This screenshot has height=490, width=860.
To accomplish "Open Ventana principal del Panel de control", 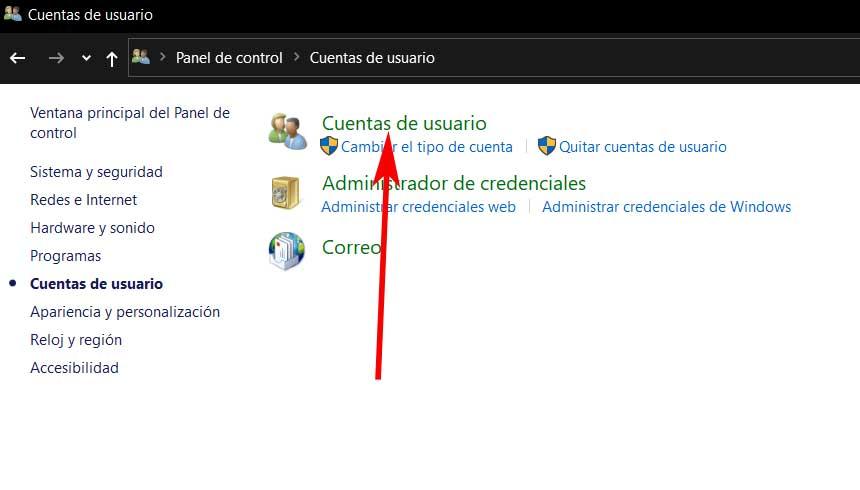I will click(130, 123).
